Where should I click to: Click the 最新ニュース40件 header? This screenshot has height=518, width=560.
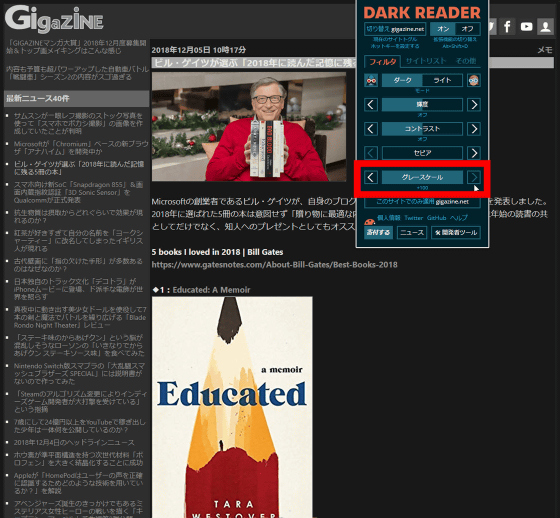coord(76,99)
